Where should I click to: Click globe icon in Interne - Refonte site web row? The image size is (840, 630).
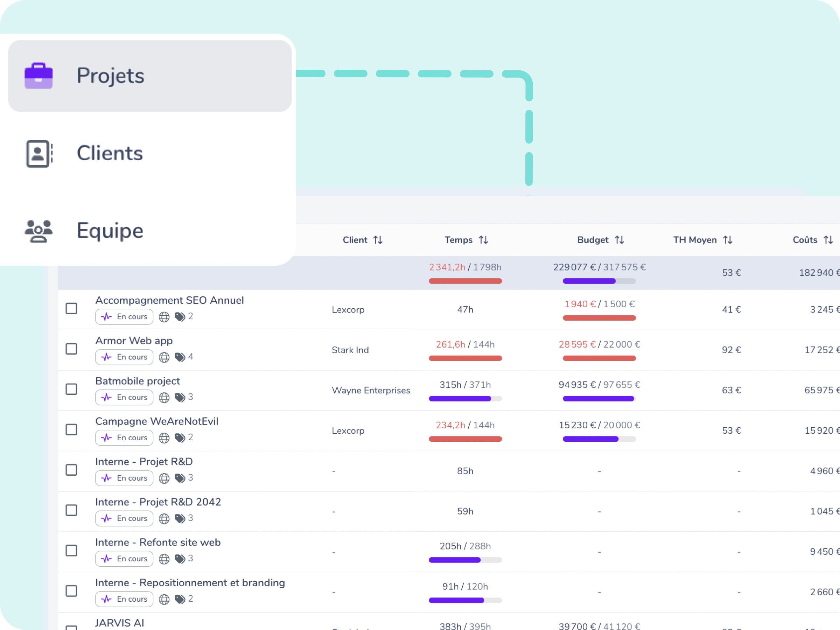pos(164,559)
